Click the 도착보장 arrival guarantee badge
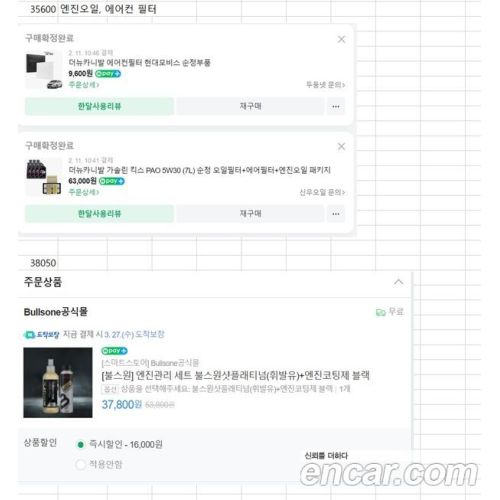Image resolution: width=500 pixels, height=500 pixels. click(x=42, y=335)
